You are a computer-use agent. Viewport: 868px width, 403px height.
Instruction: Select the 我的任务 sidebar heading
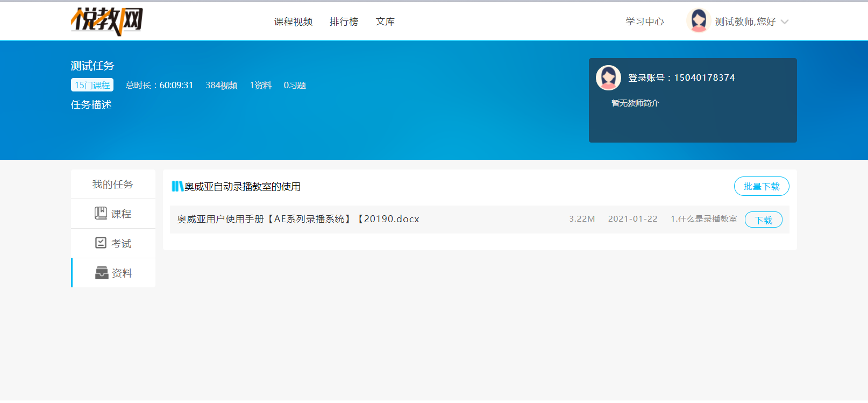click(x=113, y=184)
